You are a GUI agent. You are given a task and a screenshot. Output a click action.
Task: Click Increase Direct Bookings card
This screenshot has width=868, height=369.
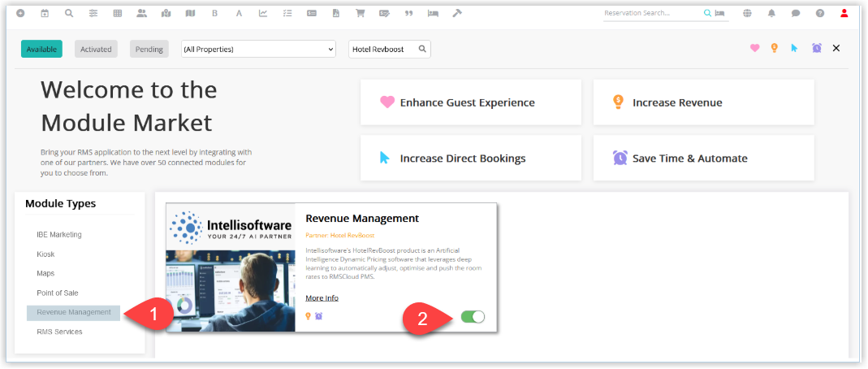coord(470,158)
